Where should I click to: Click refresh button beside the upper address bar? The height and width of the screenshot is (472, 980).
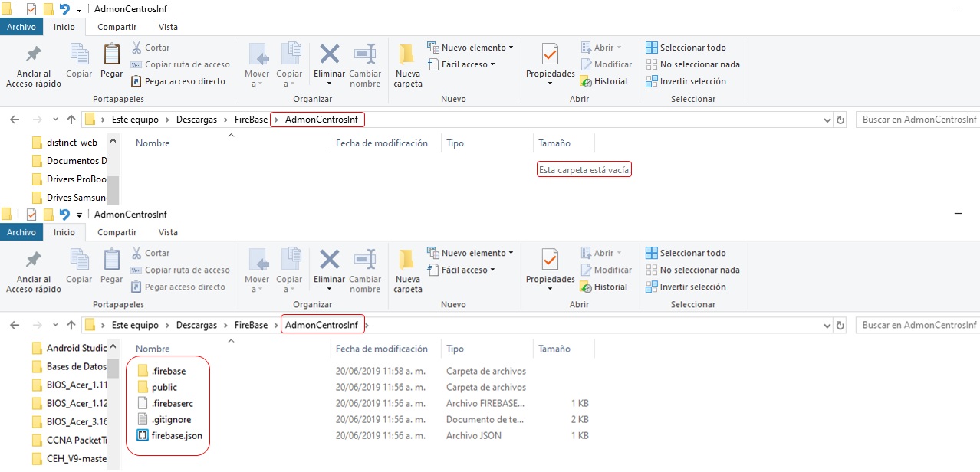coord(840,120)
